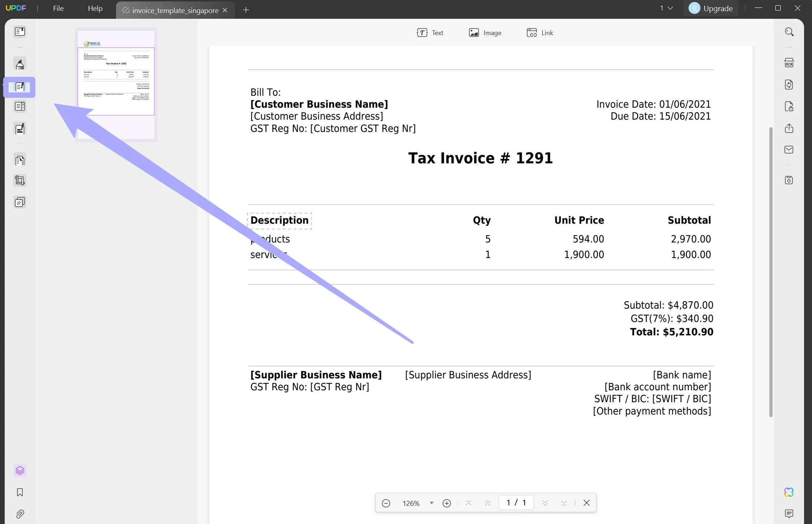Drag the zoom percentage slider control
812x524 pixels.
click(x=430, y=503)
